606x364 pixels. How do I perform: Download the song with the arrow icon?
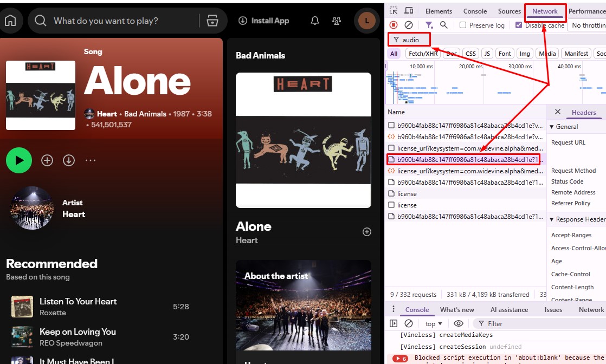coord(69,160)
